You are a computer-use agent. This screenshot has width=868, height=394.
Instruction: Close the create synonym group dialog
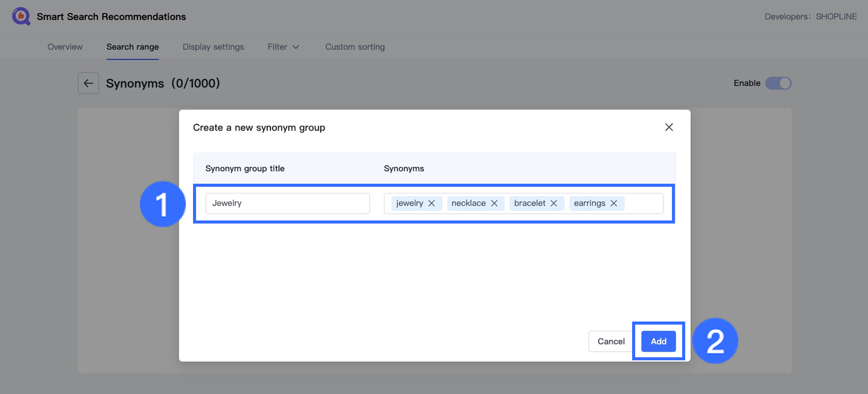click(669, 127)
